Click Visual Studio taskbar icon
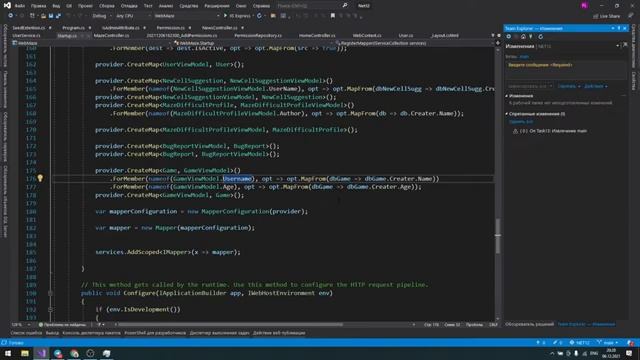 point(41,353)
